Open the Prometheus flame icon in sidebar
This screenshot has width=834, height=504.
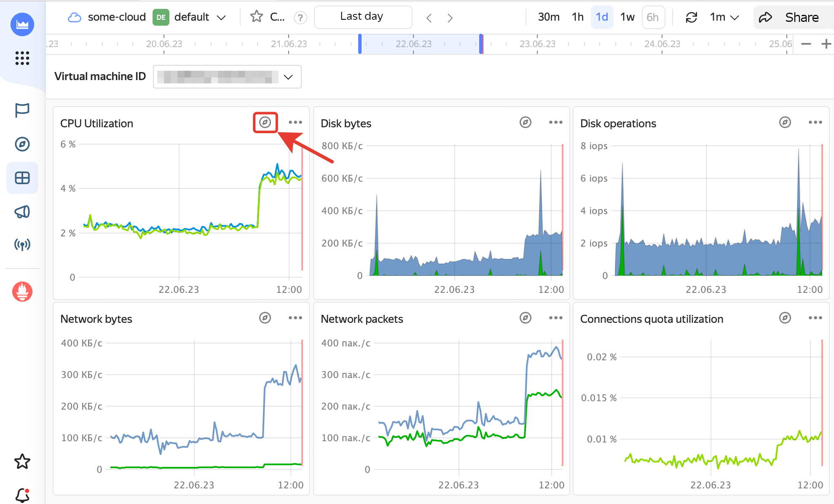[x=22, y=292]
